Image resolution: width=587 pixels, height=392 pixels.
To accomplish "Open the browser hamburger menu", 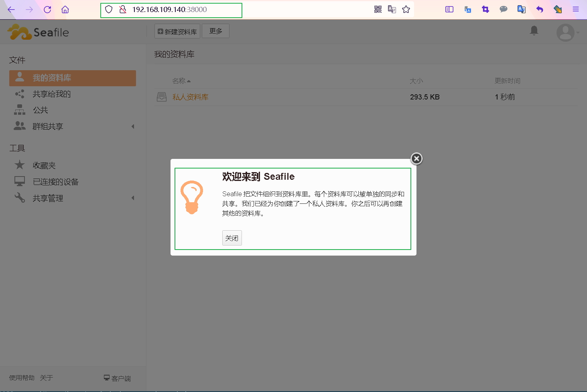I will [x=576, y=9].
